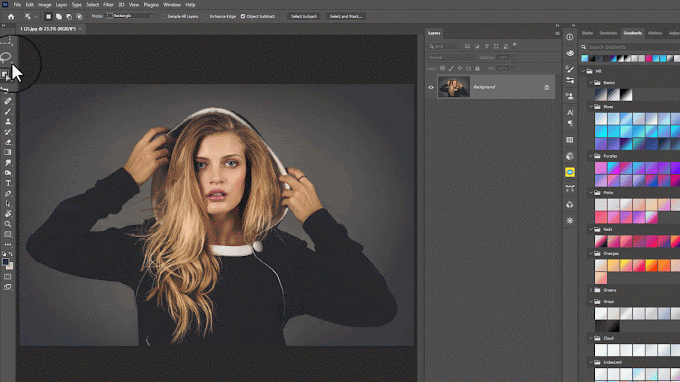Screen dimensions: 680x382
Task: Collapse the Blues gradient group
Action: click(x=591, y=107)
